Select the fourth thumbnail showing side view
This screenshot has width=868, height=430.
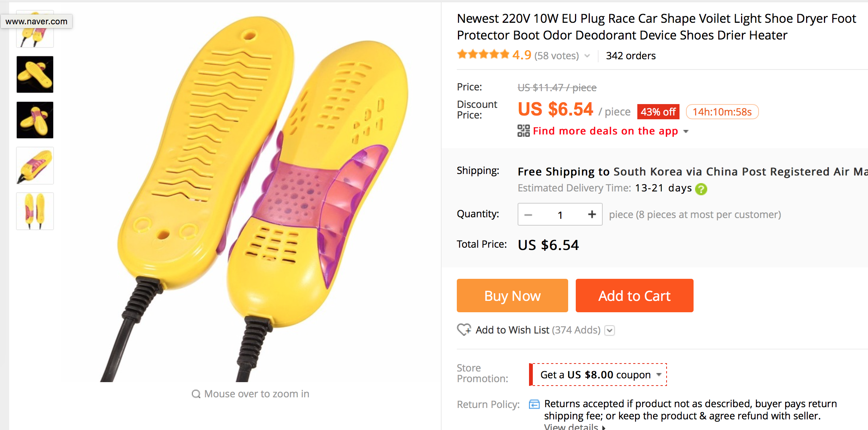tap(35, 166)
